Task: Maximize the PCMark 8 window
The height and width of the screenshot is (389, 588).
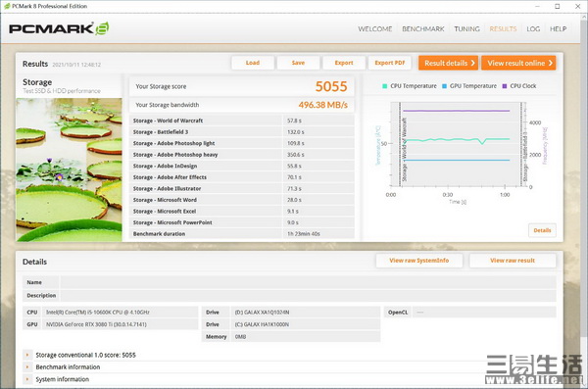Action: pyautogui.click(x=558, y=7)
